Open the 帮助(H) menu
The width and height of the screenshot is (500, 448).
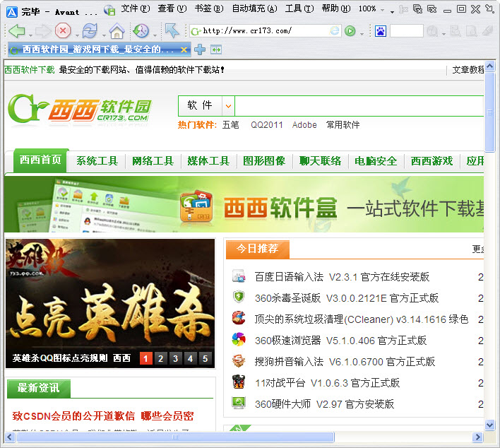tap(336, 8)
